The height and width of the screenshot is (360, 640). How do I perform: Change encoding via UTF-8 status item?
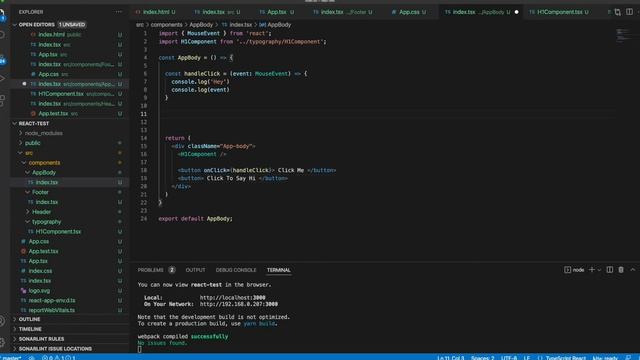tap(509, 358)
